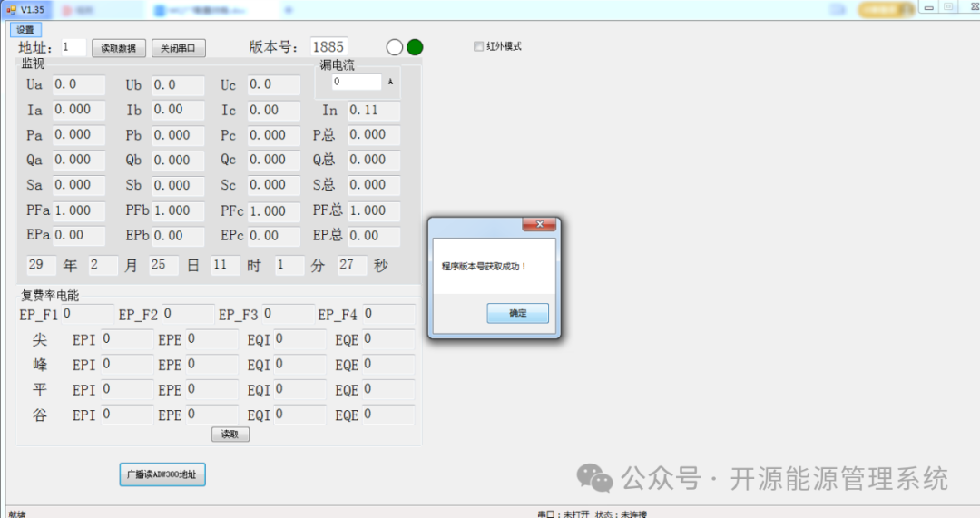Click the EP总 energy field
Screen dimensions: 980x518
pos(374,236)
